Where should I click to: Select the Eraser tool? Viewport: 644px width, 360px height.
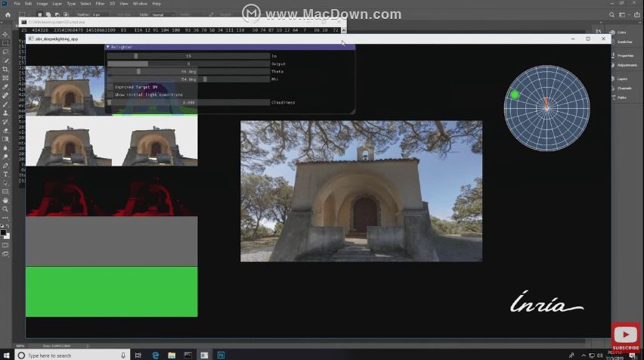pyautogui.click(x=5, y=130)
